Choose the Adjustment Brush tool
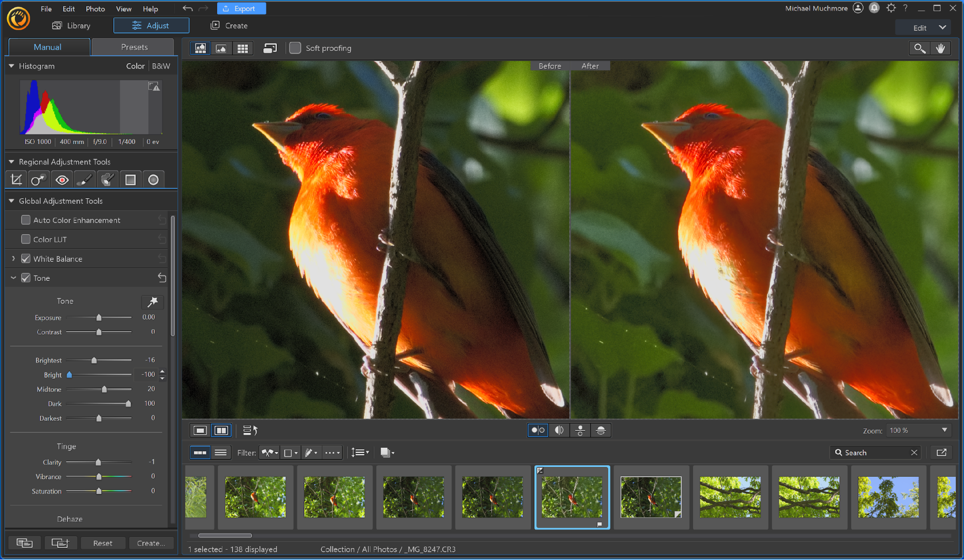The image size is (964, 560). point(84,180)
